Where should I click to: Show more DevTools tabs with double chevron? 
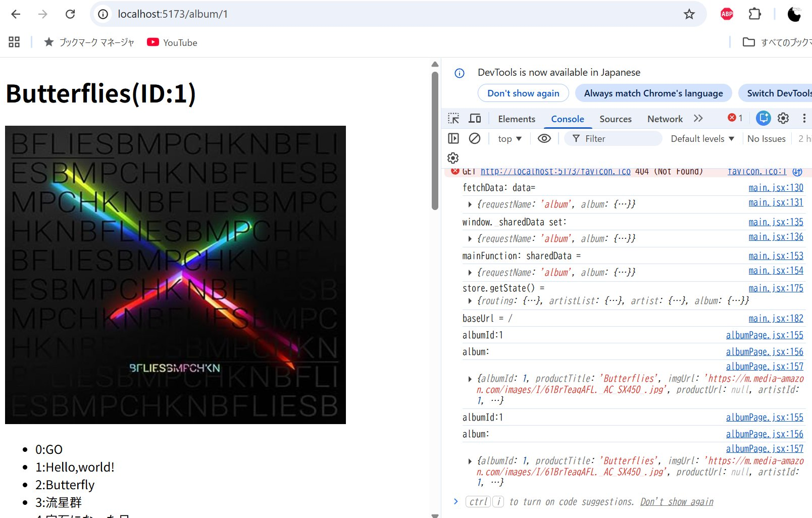click(698, 118)
